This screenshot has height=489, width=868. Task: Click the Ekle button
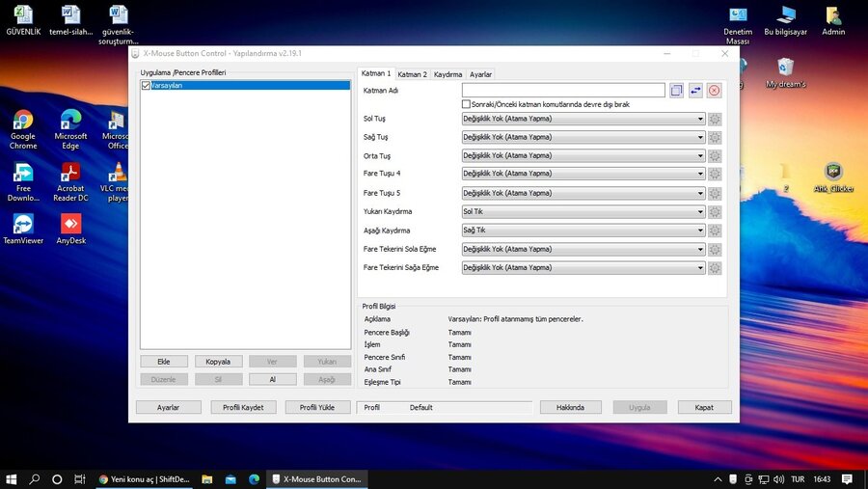[164, 362]
